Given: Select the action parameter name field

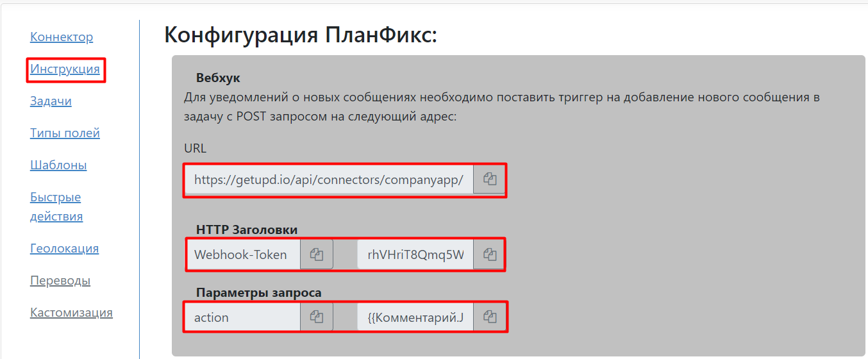Looking at the screenshot, I should [x=243, y=317].
